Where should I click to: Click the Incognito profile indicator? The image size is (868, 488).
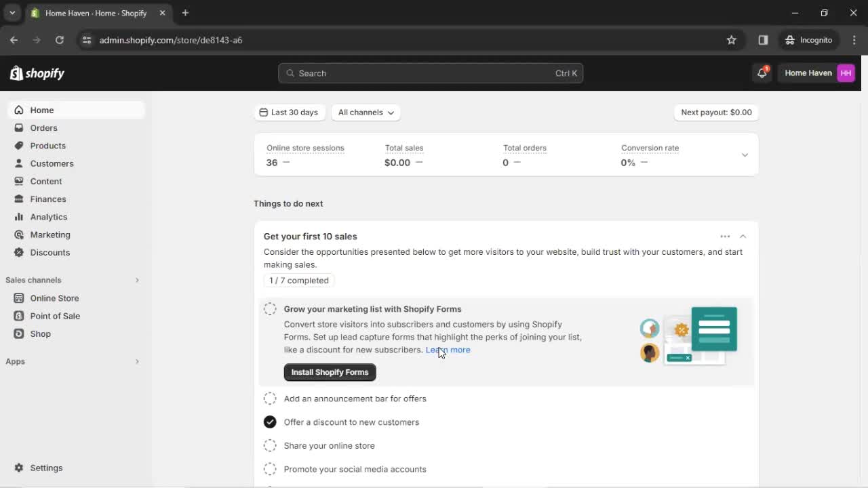808,40
